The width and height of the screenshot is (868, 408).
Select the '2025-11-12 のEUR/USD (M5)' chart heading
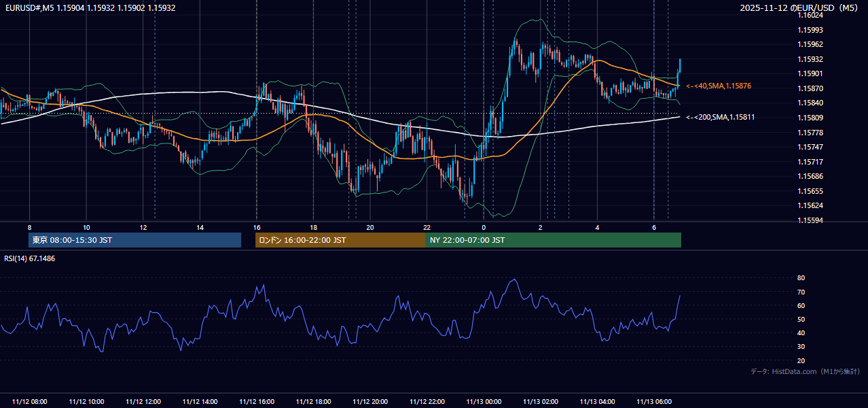point(801,7)
